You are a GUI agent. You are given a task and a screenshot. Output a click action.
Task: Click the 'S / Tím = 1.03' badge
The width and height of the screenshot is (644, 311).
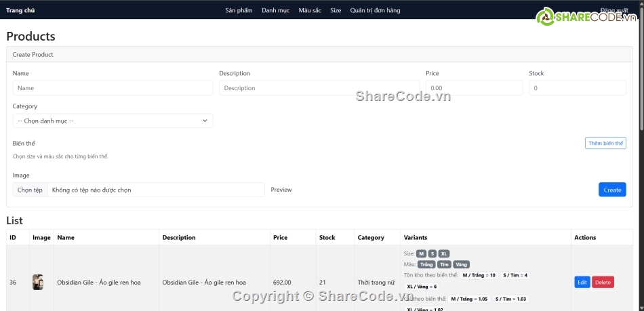pyautogui.click(x=510, y=299)
